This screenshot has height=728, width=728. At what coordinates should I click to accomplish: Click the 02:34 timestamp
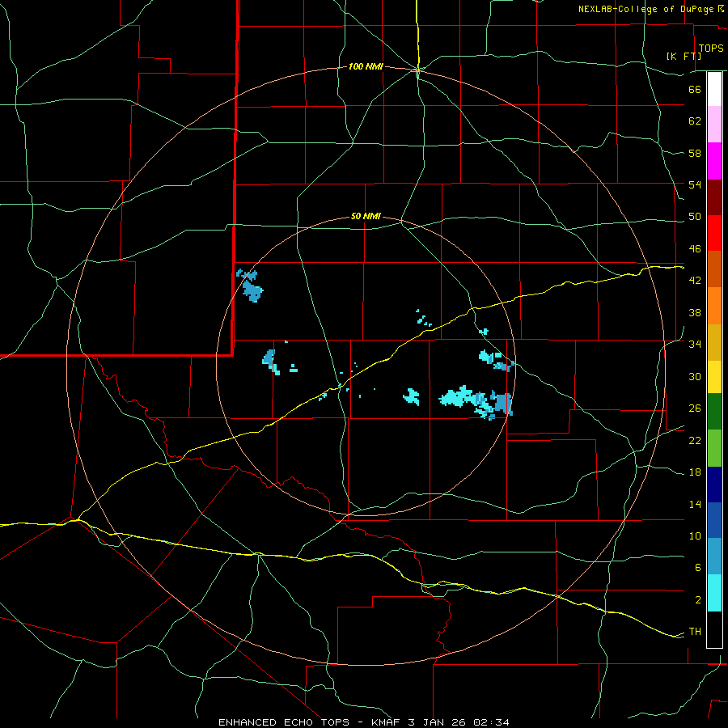pos(491,722)
